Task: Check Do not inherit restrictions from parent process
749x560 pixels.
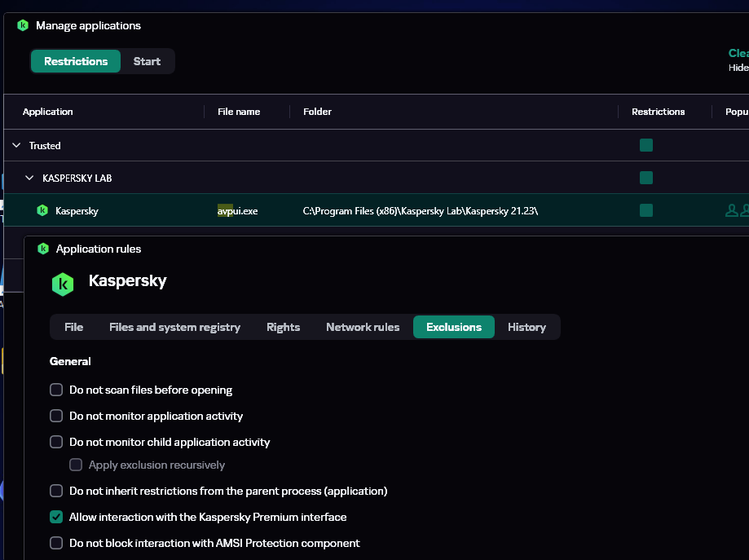Action: coord(56,492)
